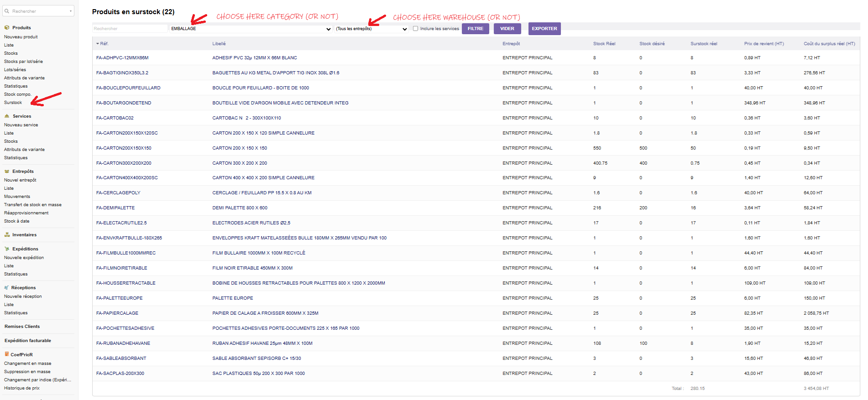Screen dimensions: 868x400
Task: Open product FA-PALETTEEUROPE
Action: [x=120, y=298]
